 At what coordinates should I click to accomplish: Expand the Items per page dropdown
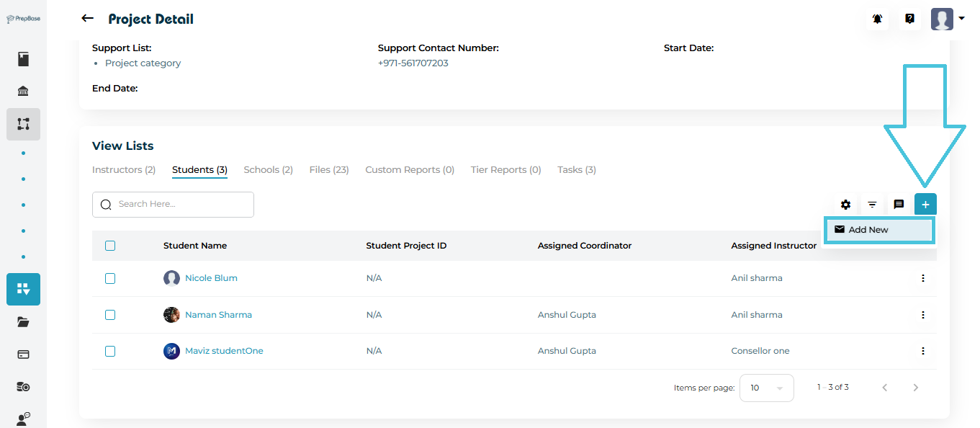pos(767,388)
